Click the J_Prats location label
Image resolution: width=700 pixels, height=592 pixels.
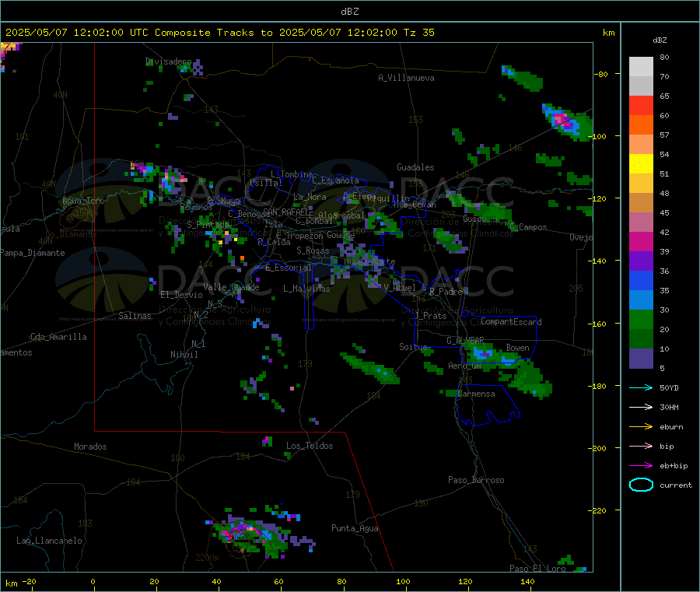[430, 316]
